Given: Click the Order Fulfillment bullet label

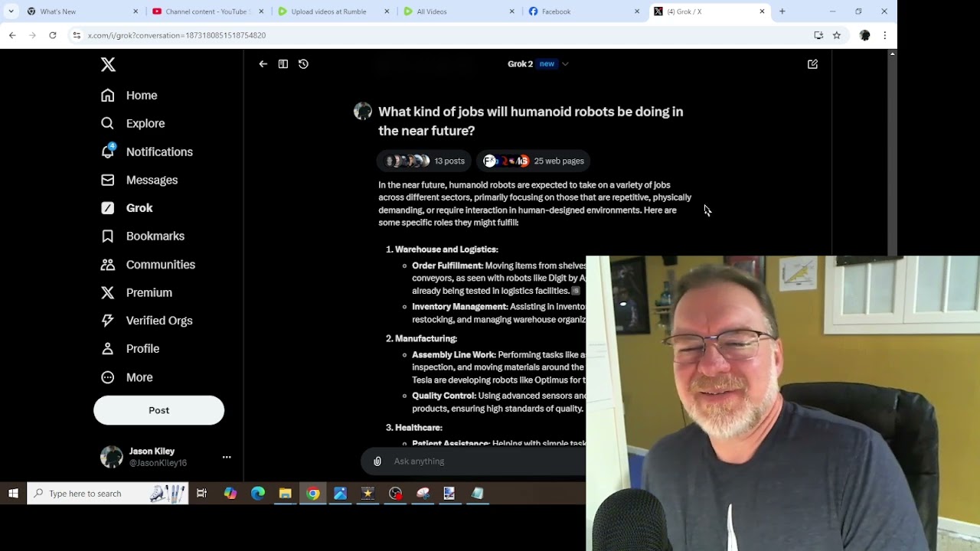Looking at the screenshot, I should [448, 266].
